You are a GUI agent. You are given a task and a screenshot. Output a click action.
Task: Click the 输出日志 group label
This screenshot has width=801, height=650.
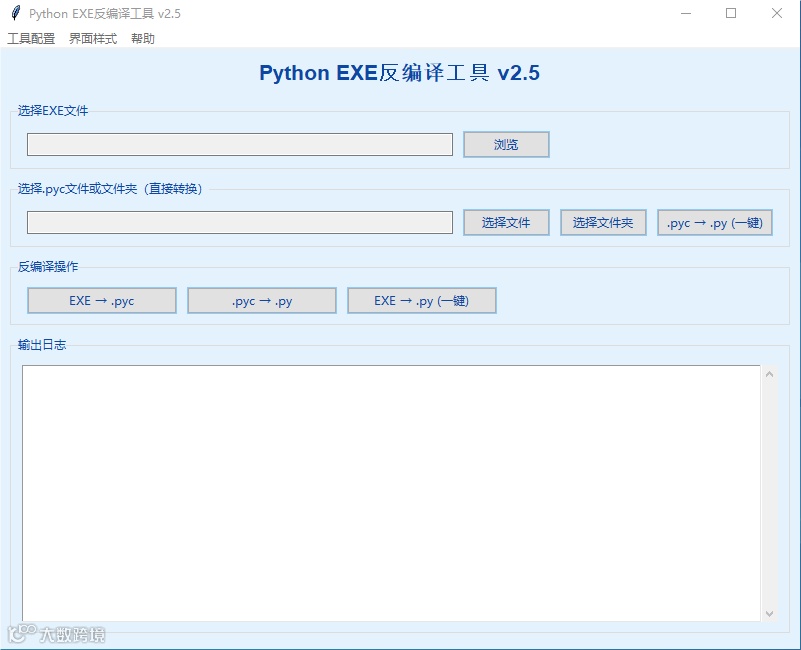point(42,345)
